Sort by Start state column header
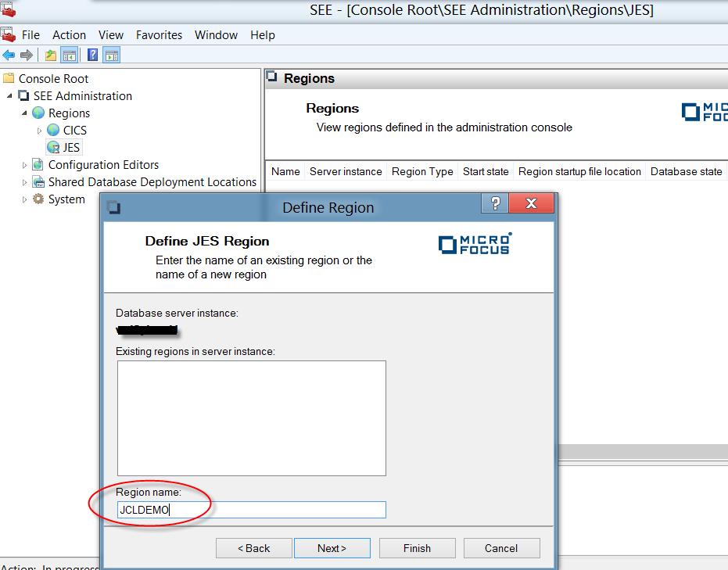 pyautogui.click(x=486, y=171)
